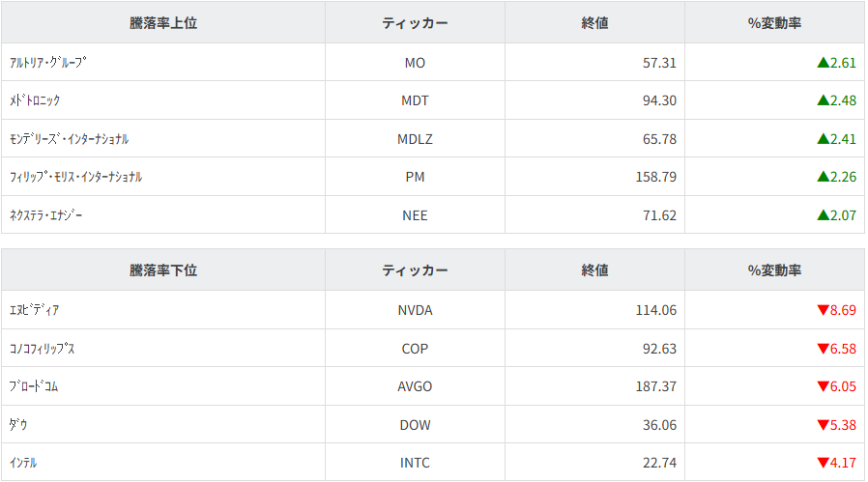Open the アルトリア・グループ company name
868x482 pixels.
point(48,63)
